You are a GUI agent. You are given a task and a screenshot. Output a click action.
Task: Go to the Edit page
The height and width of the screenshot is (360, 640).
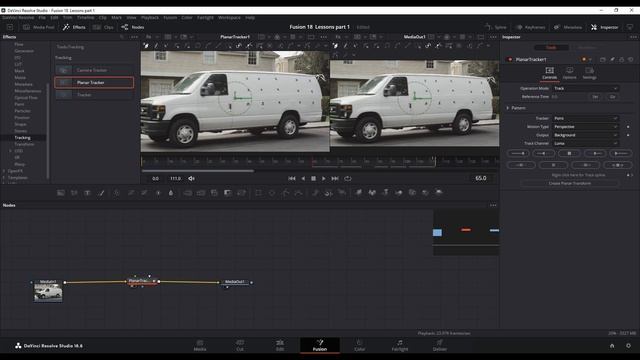280,345
